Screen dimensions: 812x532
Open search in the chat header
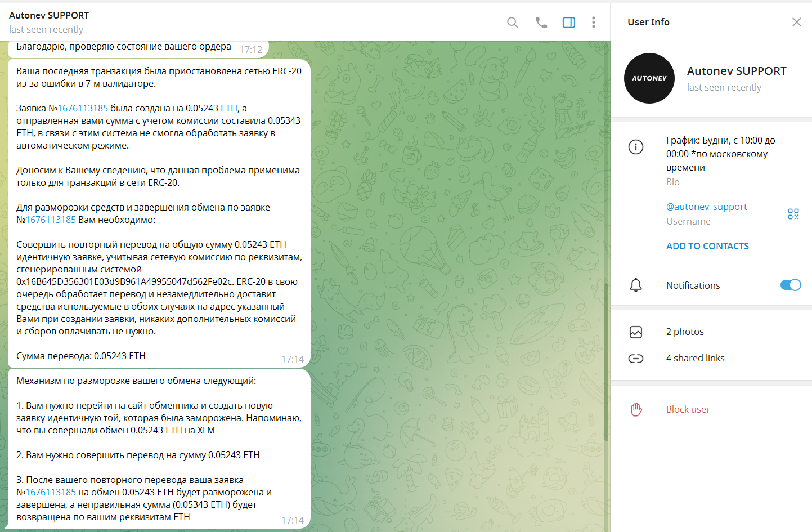pyautogui.click(x=512, y=23)
